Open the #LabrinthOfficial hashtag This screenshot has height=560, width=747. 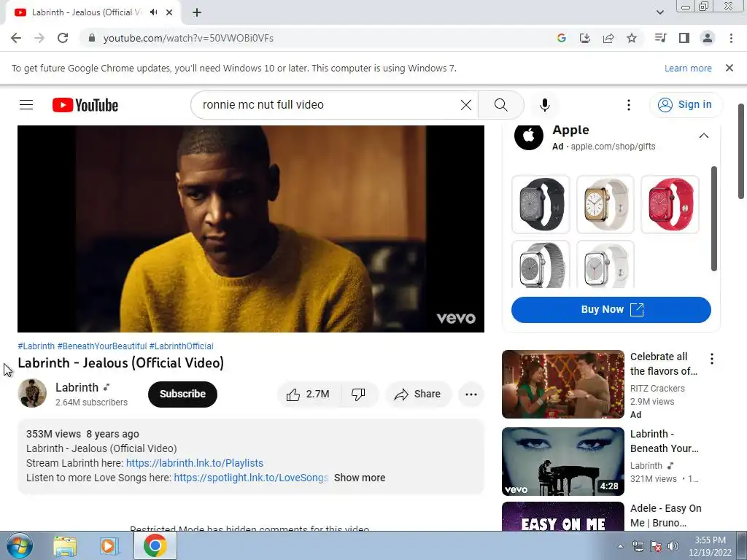click(182, 346)
